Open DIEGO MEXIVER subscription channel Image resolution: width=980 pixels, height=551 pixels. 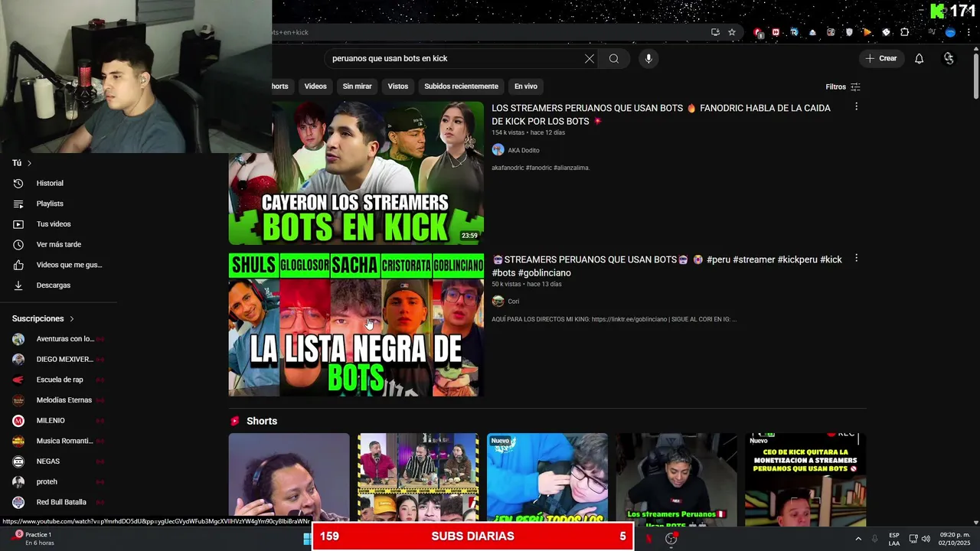(58, 360)
